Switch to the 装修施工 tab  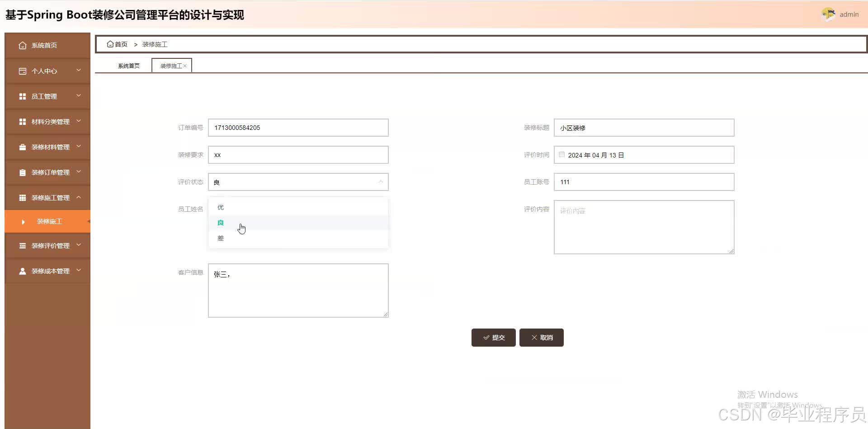pyautogui.click(x=171, y=66)
